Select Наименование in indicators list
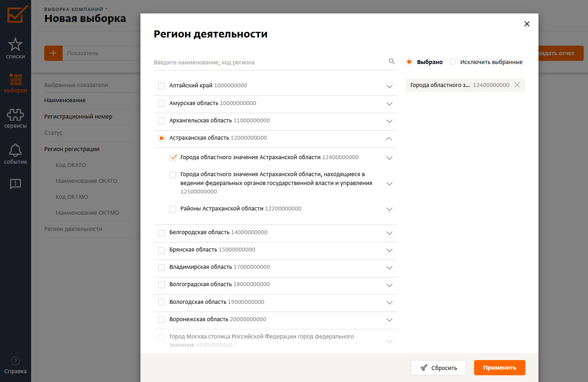 pyautogui.click(x=65, y=100)
